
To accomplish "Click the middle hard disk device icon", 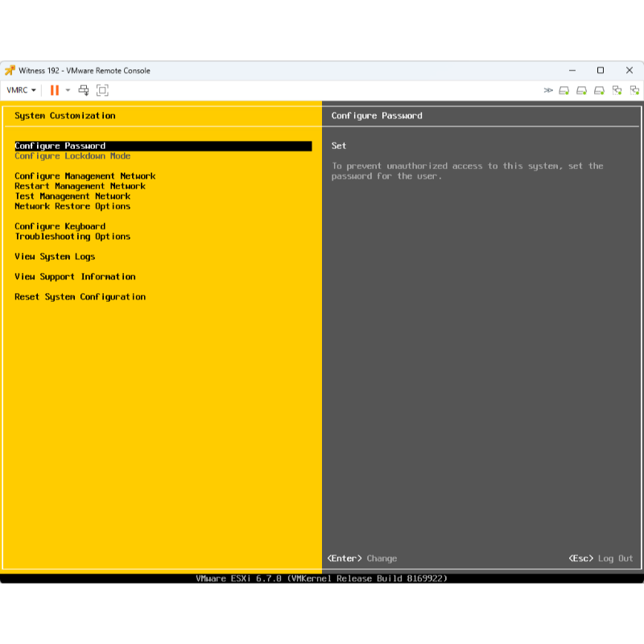I will (x=582, y=90).
